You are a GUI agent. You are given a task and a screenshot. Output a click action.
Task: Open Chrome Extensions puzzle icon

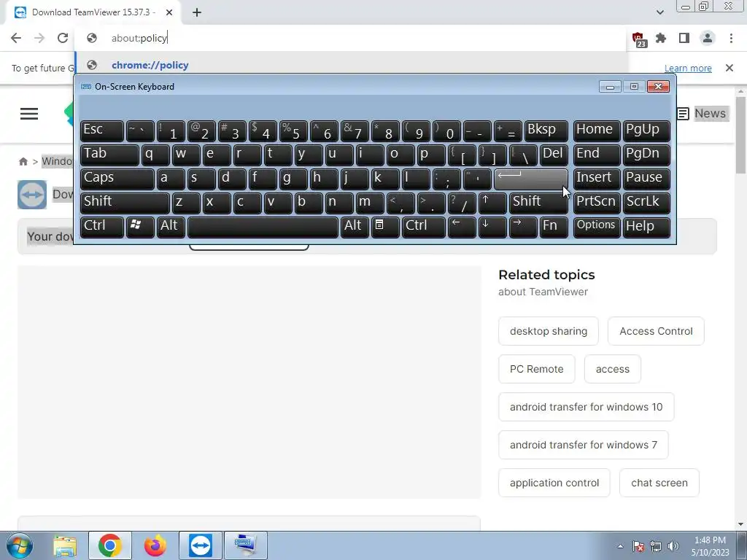[661, 38]
